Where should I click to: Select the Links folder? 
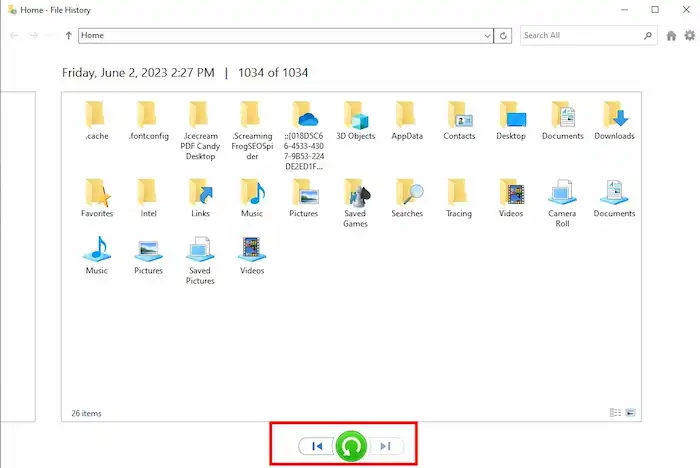pyautogui.click(x=200, y=198)
